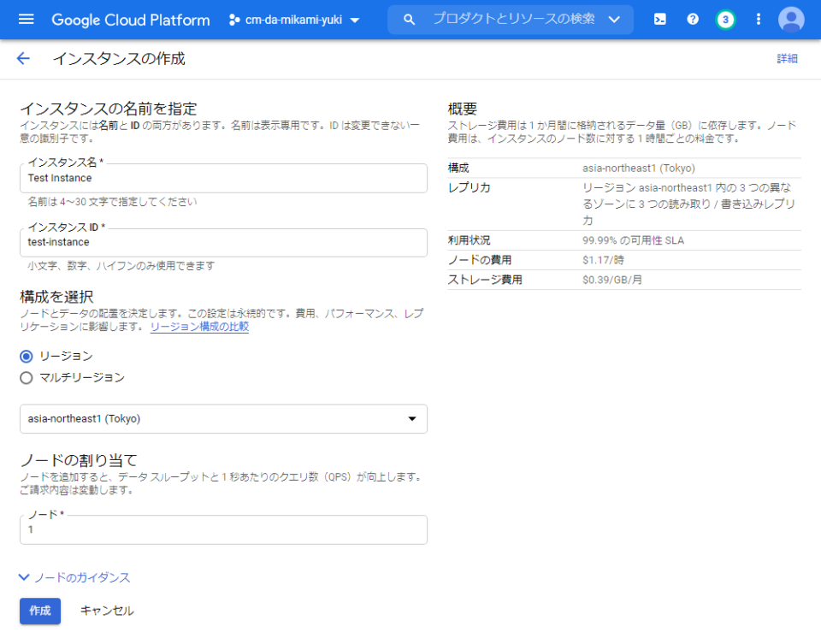Activate Cloud Shell from the top bar
Screen dimensions: 821x644
659,19
